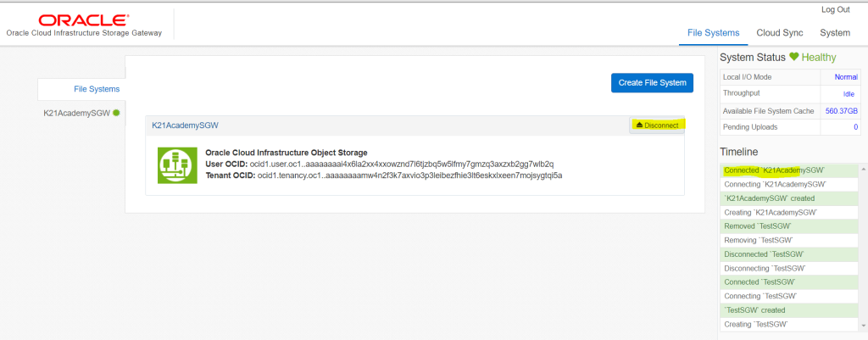
Task: Click the Removing `TestSGW` timeline entry
Action: pos(789,240)
